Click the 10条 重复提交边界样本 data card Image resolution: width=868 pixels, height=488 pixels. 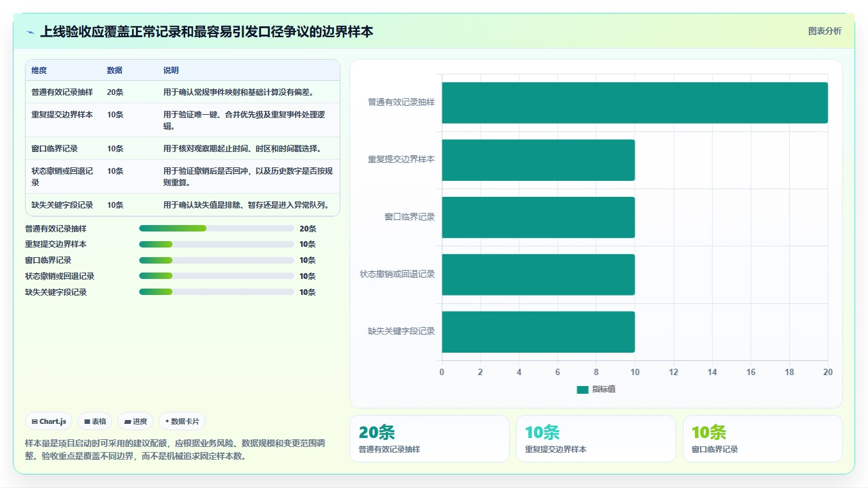596,439
